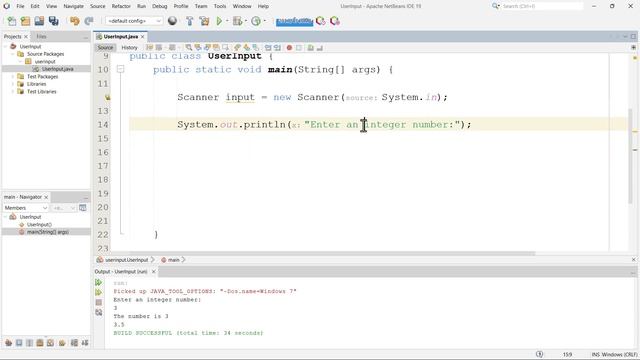Open the default config dropdown
Viewport: 640px width, 360px height.
point(134,21)
